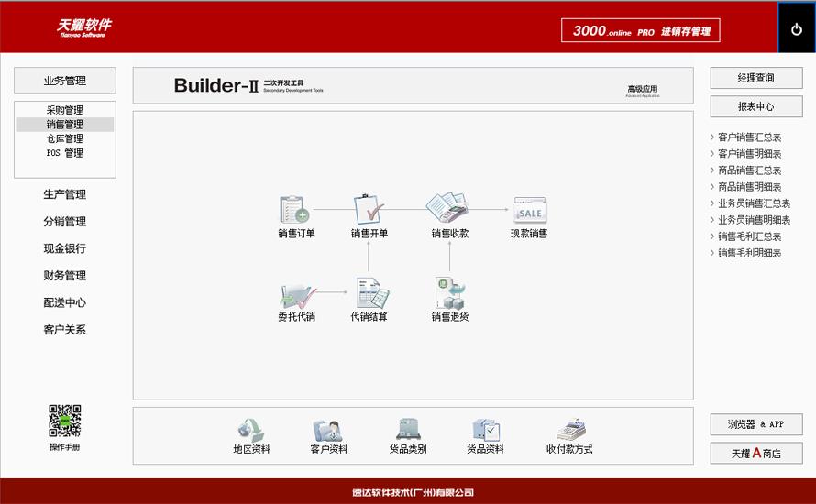Click the 代销结算 settlement icon
Viewport: 816px width, 504px height.
pyautogui.click(x=369, y=294)
